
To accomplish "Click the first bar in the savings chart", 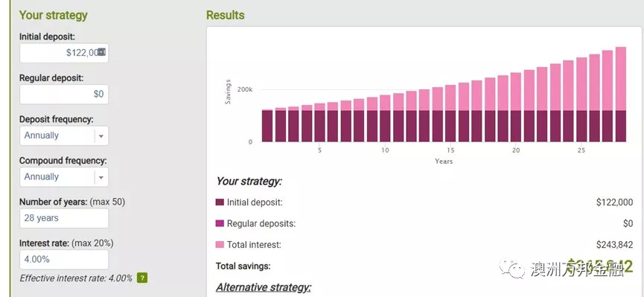I will (267, 126).
